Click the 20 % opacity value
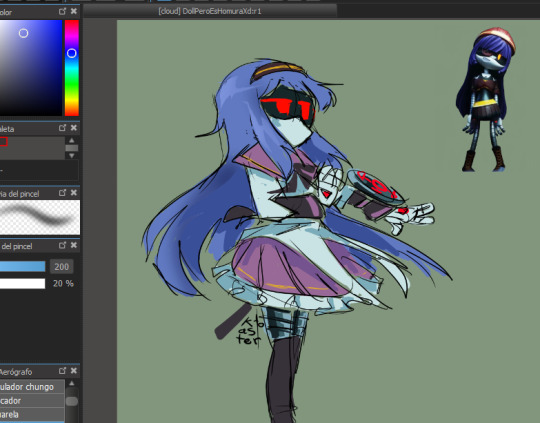The image size is (540, 423). (x=63, y=283)
